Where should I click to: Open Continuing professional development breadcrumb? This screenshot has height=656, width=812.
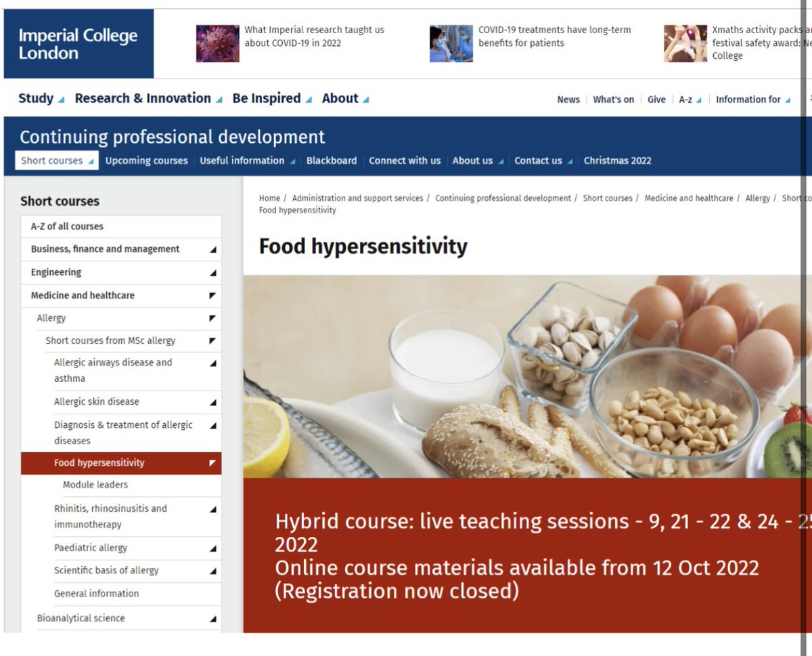point(503,198)
